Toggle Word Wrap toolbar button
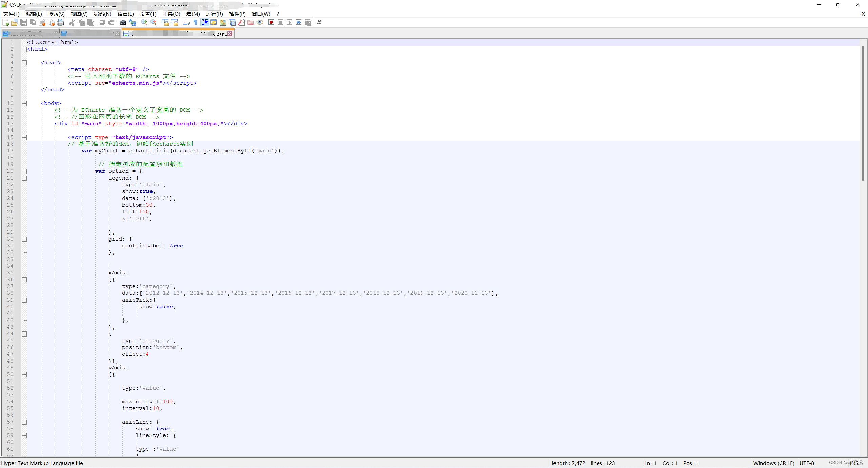 [186, 22]
